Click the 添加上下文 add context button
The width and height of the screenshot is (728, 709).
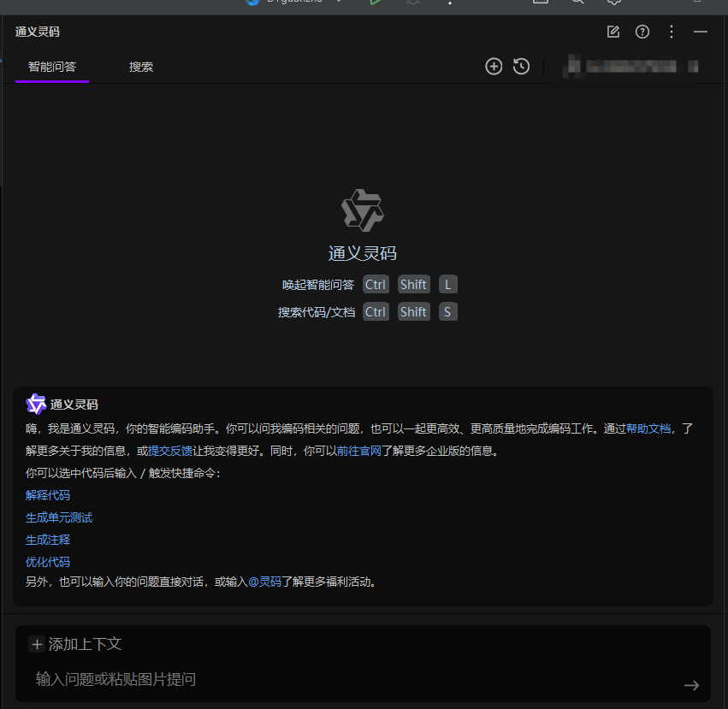76,644
